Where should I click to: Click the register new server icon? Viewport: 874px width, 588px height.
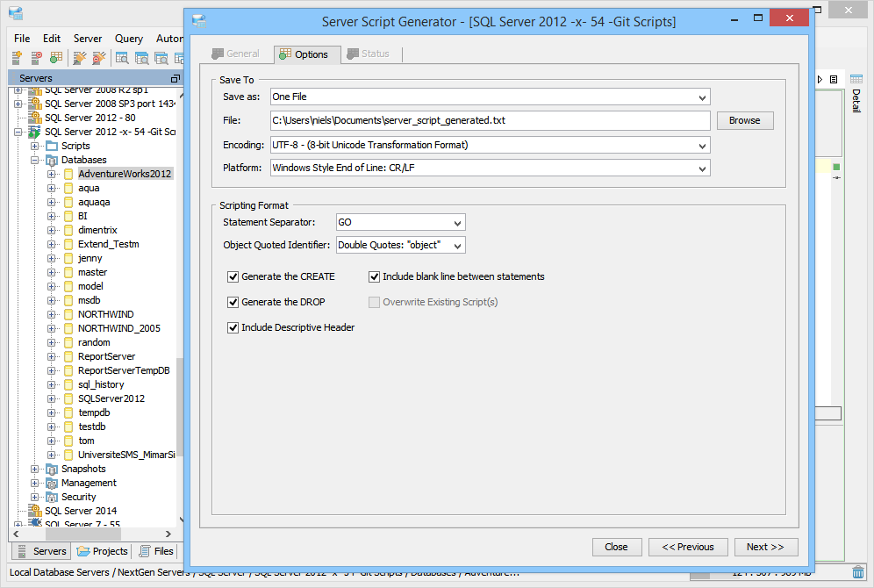[17, 57]
